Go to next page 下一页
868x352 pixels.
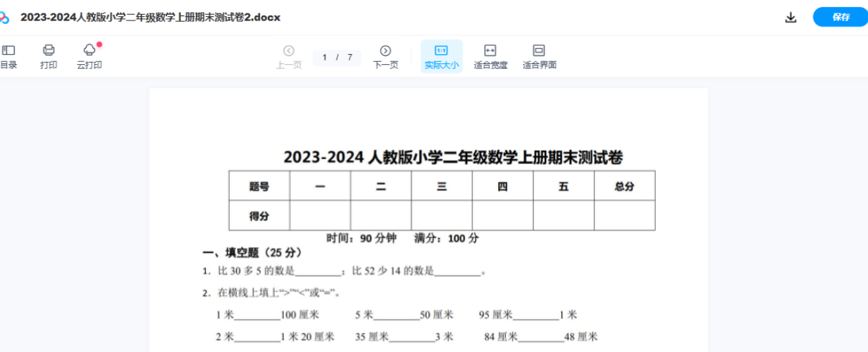pyautogui.click(x=385, y=57)
